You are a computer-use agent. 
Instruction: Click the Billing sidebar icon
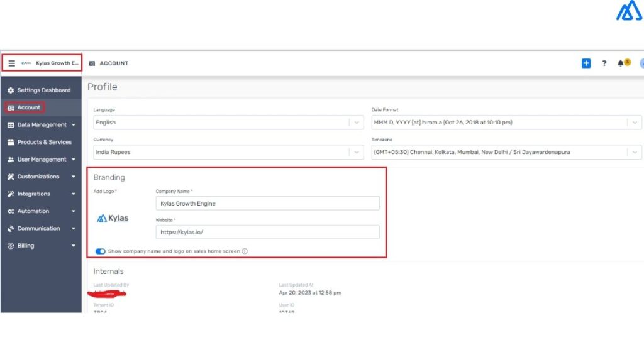tap(11, 246)
